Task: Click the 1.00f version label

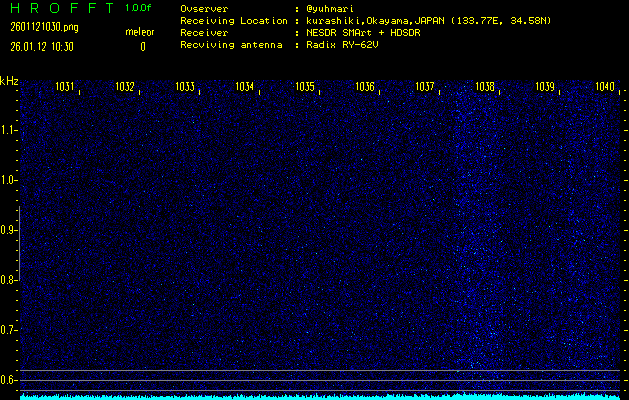Action: (x=139, y=8)
